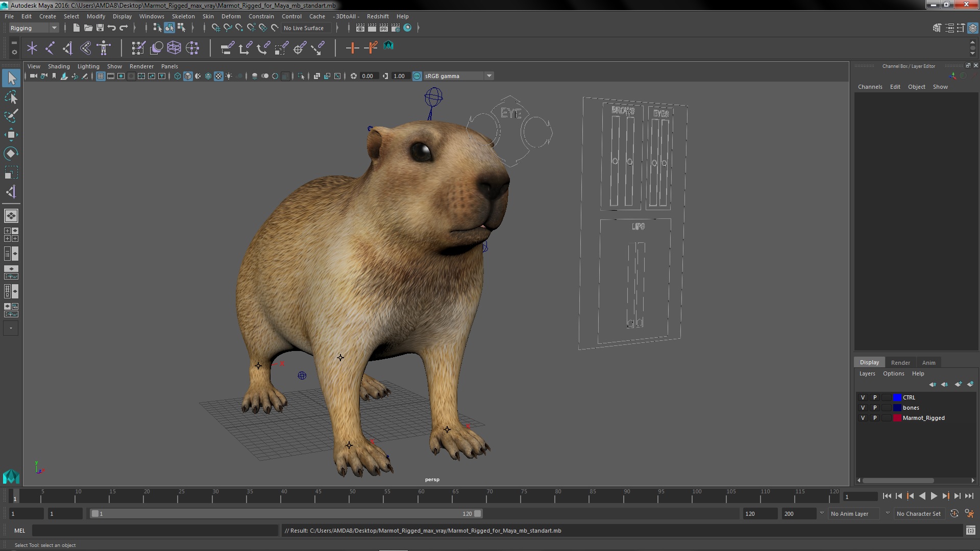Toggle playback flag of Marmot_Rigged layer
This screenshot has width=980, height=551.
tap(874, 418)
